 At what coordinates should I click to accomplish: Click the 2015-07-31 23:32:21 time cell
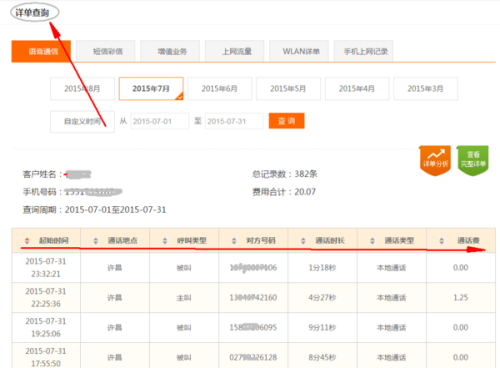[x=46, y=268]
